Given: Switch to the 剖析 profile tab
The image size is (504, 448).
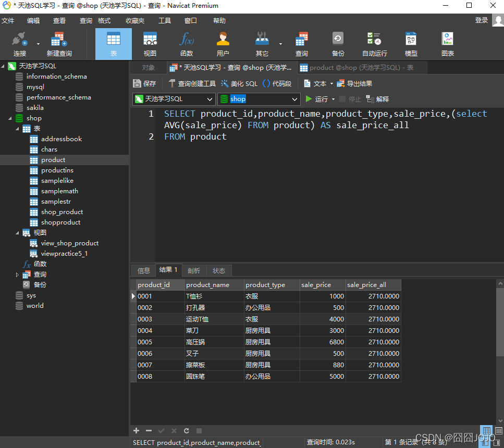Looking at the screenshot, I should (194, 270).
